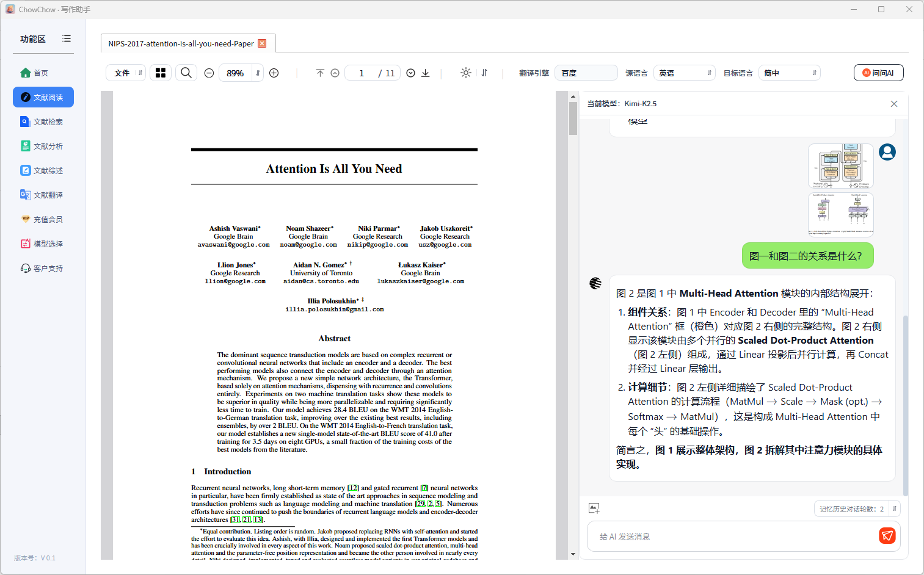Open the PDF search magnifier tool
924x575 pixels.
coord(186,73)
